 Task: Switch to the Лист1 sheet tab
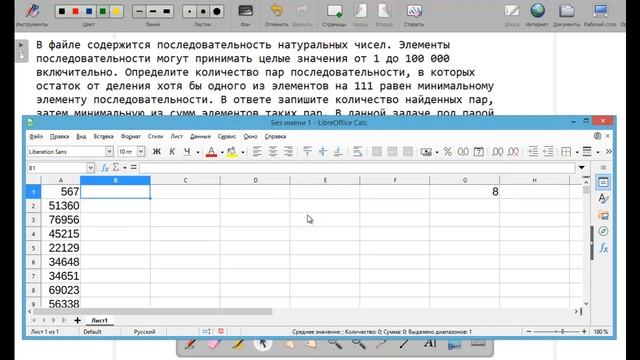(x=100, y=320)
